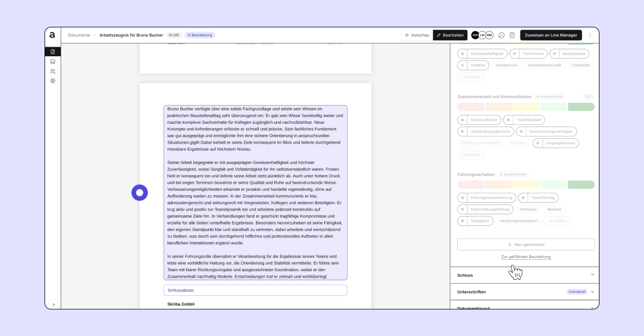Open the inbox from the sidebar
The height and width of the screenshot is (336, 644).
(53, 61)
